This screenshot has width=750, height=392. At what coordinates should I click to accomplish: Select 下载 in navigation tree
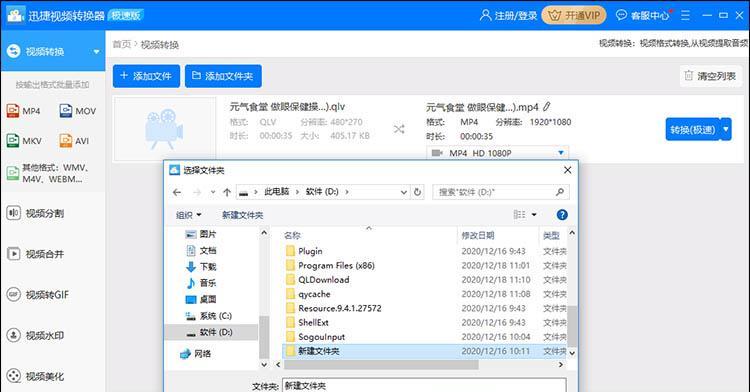pyautogui.click(x=201, y=267)
